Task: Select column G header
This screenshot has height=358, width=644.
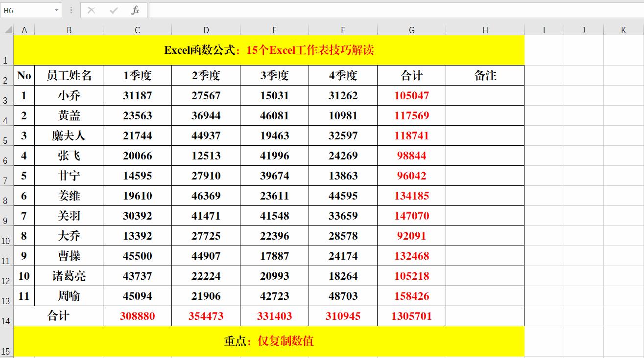Action: 411,29
